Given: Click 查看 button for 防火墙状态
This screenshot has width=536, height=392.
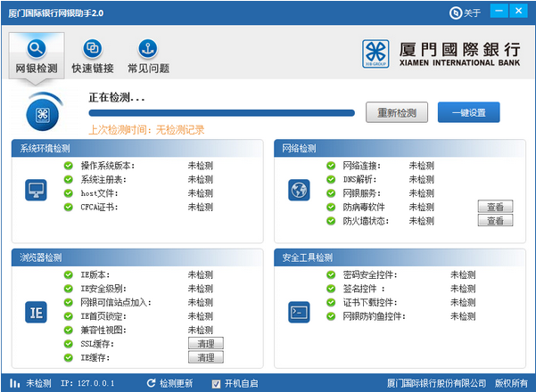Looking at the screenshot, I should (495, 221).
